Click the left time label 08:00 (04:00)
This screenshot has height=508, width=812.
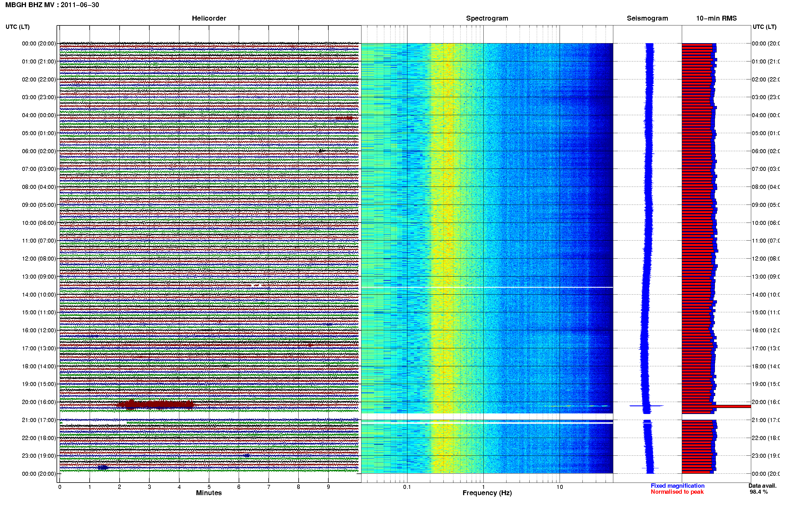[x=39, y=187]
